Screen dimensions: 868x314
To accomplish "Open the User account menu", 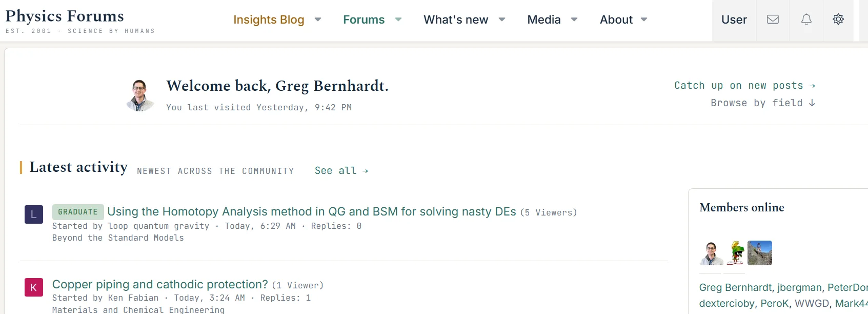I will [x=734, y=20].
